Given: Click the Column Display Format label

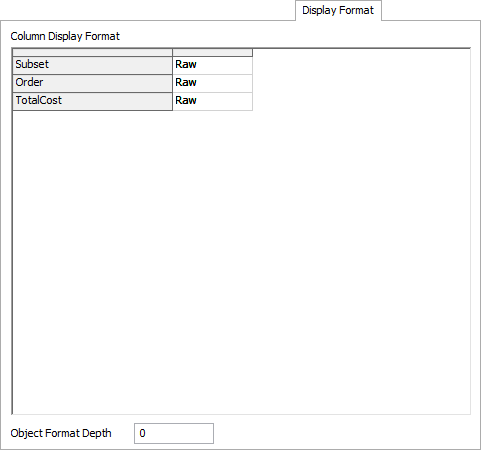Looking at the screenshot, I should 65,36.
